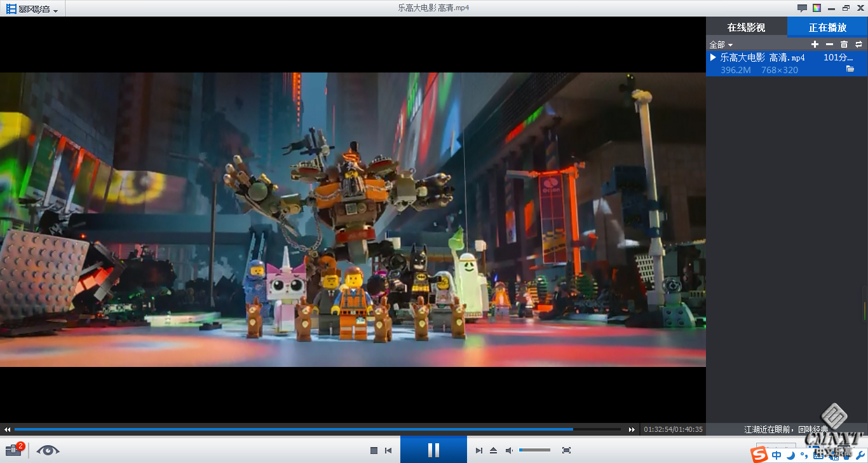Viewport: 868px width, 463px height.
Task: Open the skin color palette icon
Action: (x=817, y=8)
